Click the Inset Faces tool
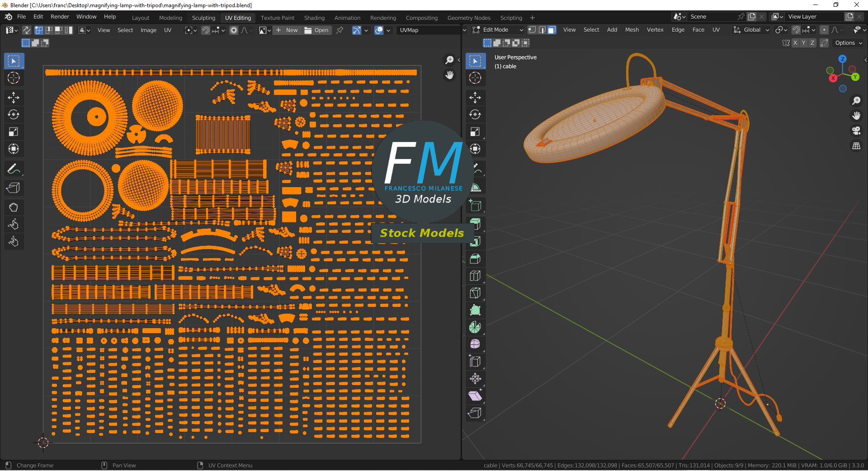The image size is (868, 471). coord(475,241)
